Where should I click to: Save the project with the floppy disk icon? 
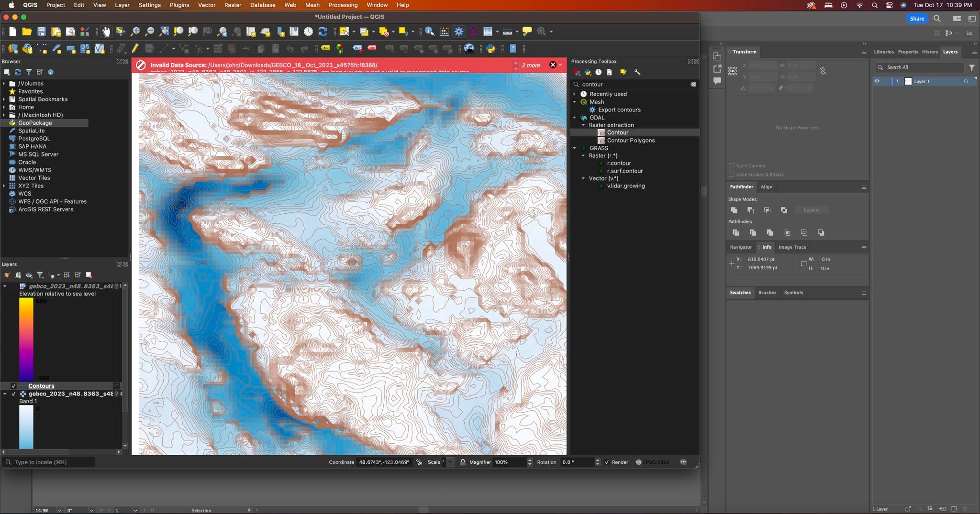42,32
